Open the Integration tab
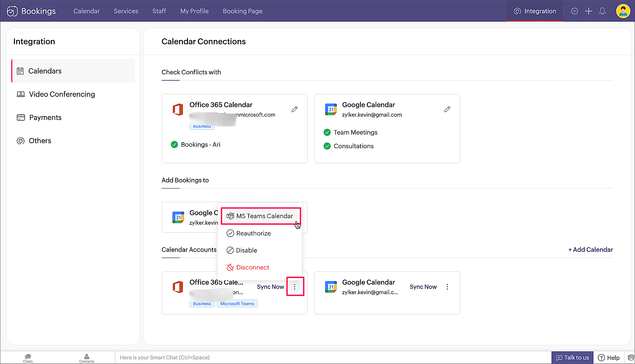 click(535, 11)
